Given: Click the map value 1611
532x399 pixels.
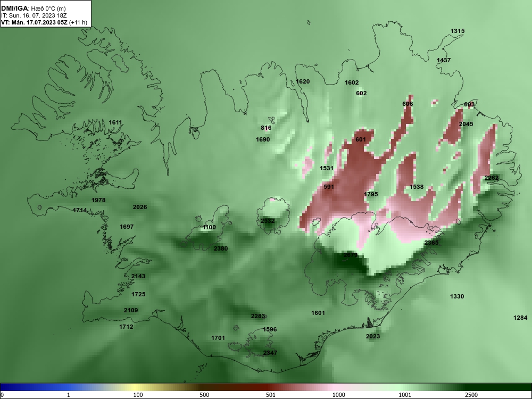Looking at the screenshot, I should [x=115, y=122].
